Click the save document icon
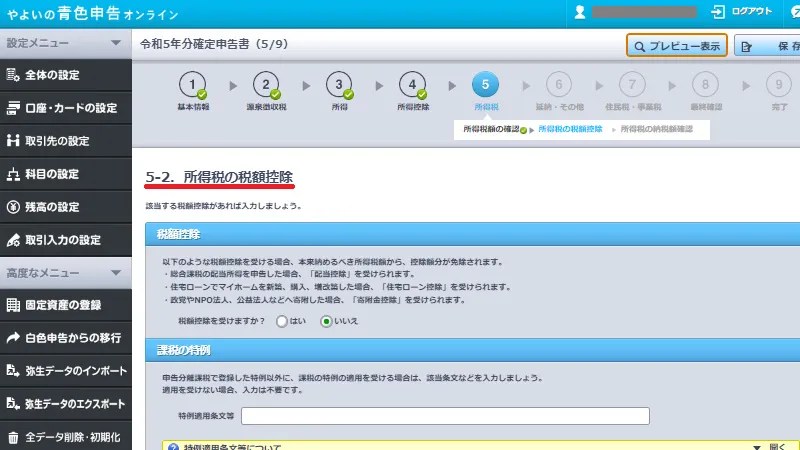Image resolution: width=800 pixels, height=450 pixels. point(746,46)
